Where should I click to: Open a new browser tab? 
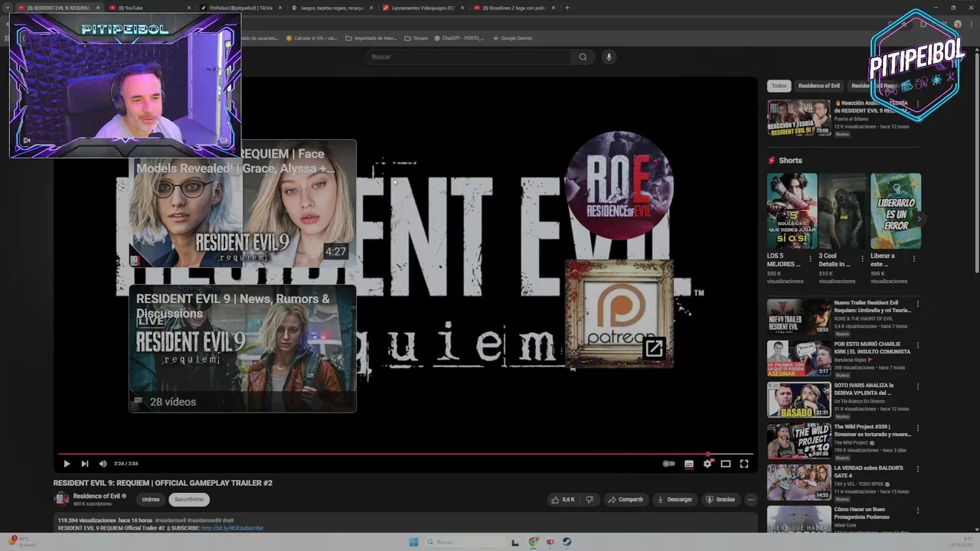click(567, 8)
